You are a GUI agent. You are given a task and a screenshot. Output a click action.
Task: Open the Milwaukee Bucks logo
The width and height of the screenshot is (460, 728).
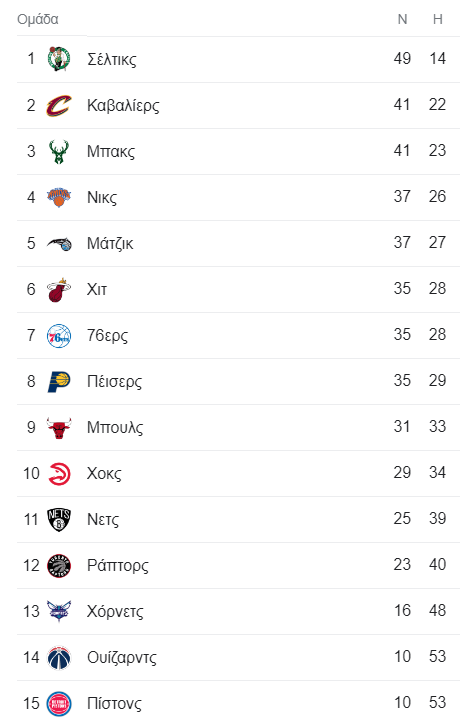click(x=59, y=151)
